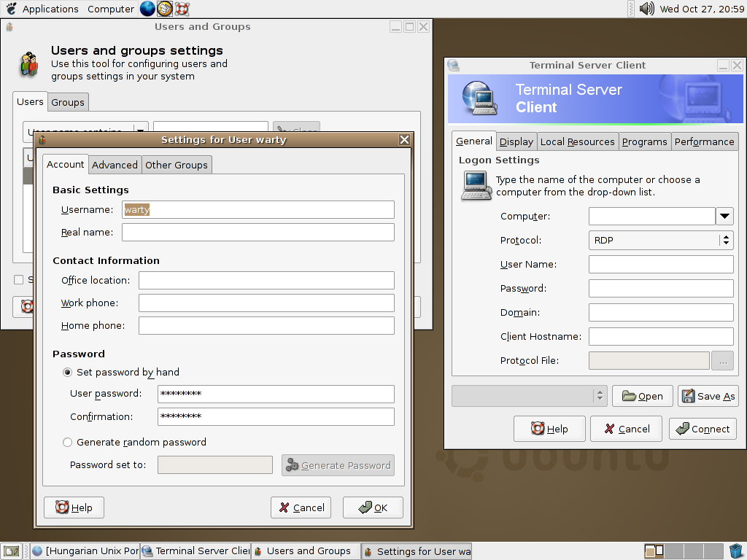Screen dimensions: 747x560
Task: Click Cancel in the user settings dialog
Action: (x=301, y=507)
